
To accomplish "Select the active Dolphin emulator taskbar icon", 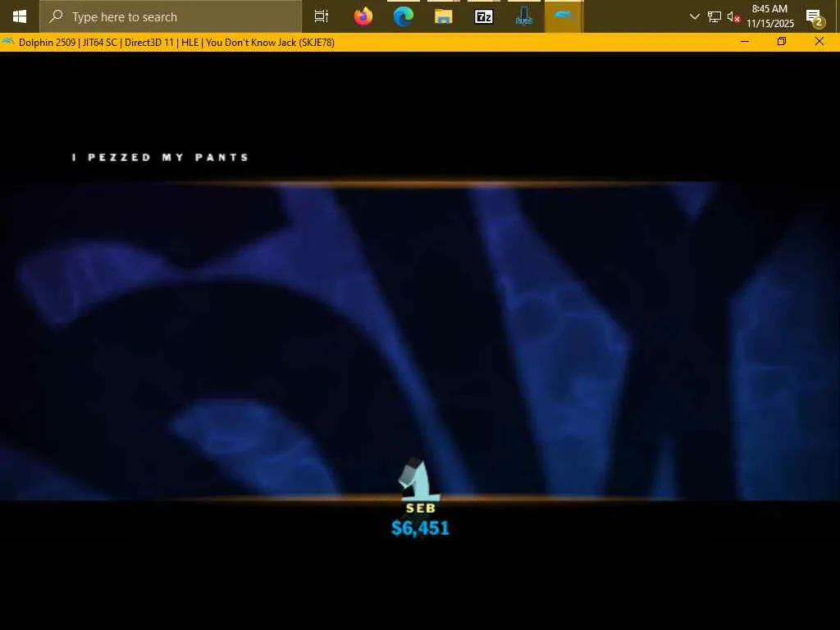I will pos(564,16).
